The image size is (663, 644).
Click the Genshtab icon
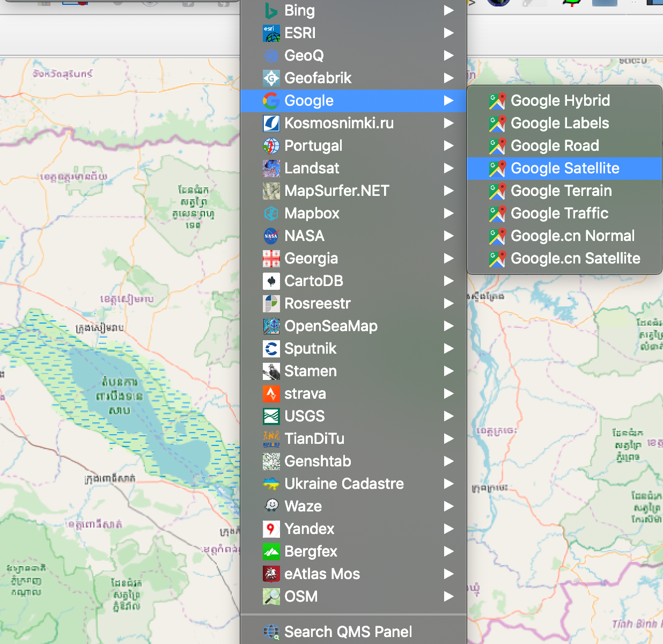click(x=271, y=462)
